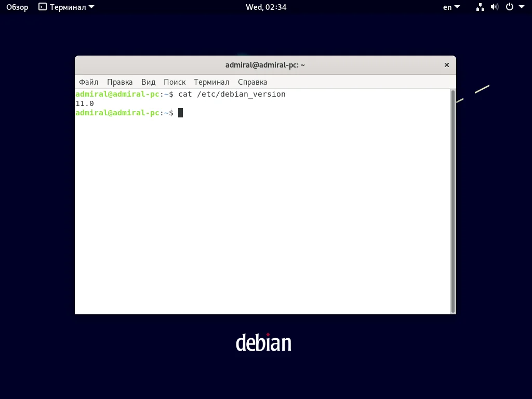Open the Вид menu

148,82
